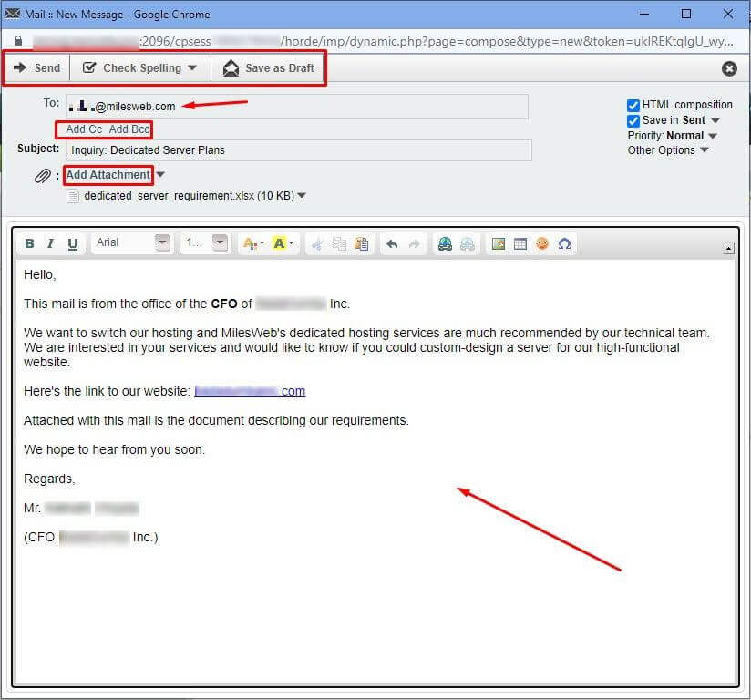This screenshot has width=751, height=700.
Task: Click the website link in the message body
Action: [250, 391]
